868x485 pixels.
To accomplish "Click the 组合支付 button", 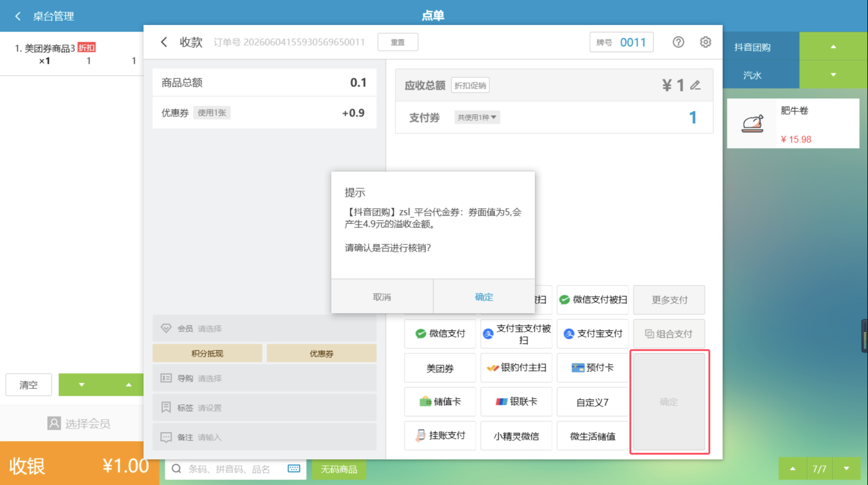I will click(x=669, y=334).
